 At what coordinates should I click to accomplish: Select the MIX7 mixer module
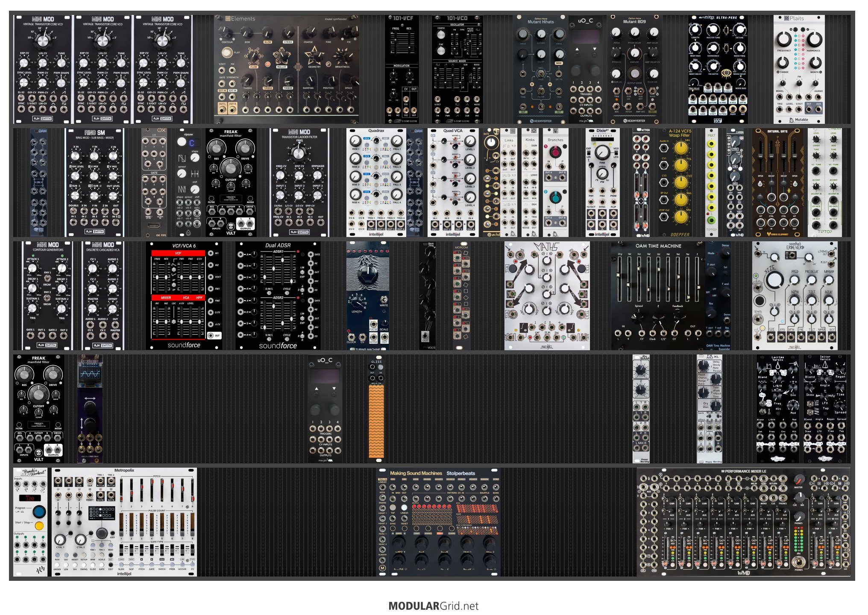point(711,182)
